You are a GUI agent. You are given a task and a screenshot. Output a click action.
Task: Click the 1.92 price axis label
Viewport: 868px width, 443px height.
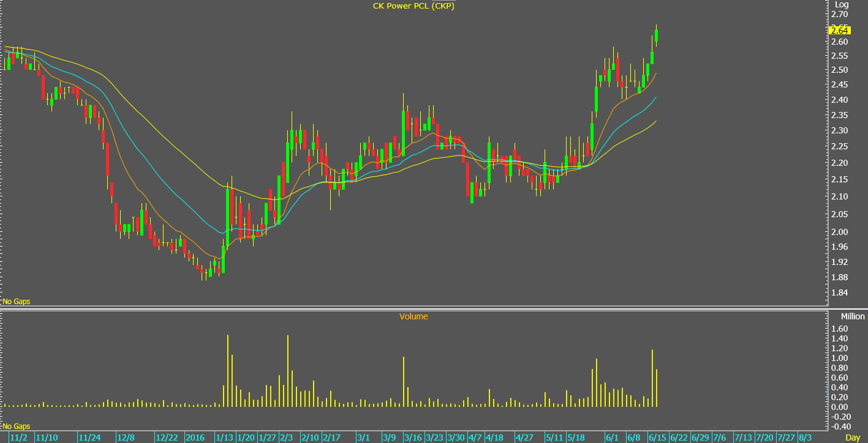click(x=839, y=262)
